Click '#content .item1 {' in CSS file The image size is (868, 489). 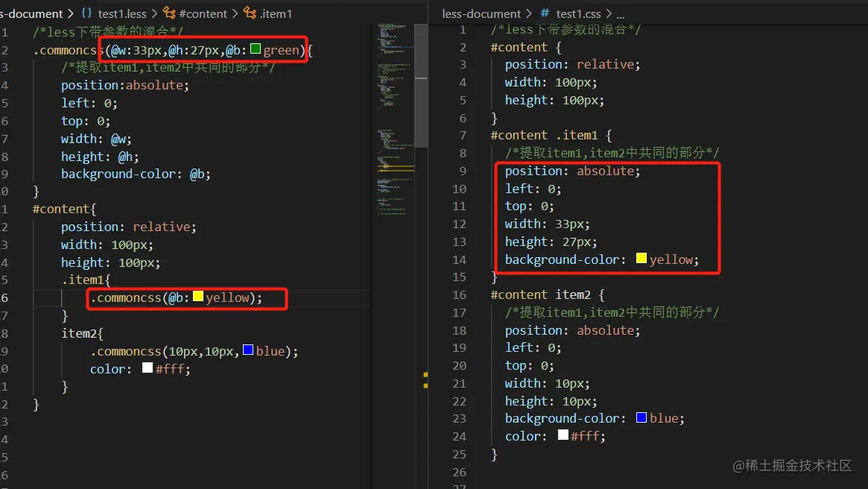tap(551, 135)
